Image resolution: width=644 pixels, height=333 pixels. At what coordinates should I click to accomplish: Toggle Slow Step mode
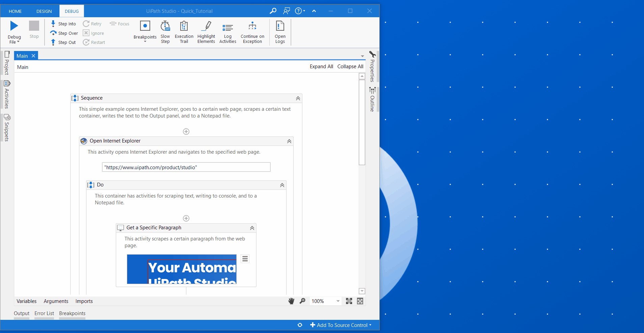165,32
